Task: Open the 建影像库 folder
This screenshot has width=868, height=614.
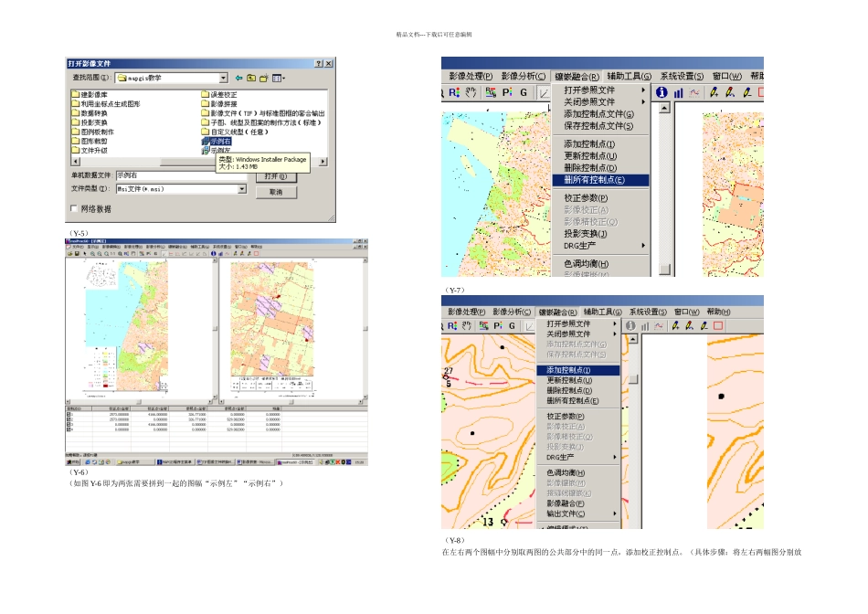Action: tap(93, 94)
